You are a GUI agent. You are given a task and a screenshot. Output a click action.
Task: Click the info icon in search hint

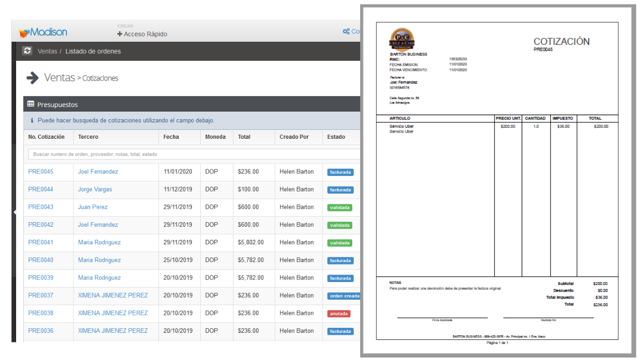32,120
